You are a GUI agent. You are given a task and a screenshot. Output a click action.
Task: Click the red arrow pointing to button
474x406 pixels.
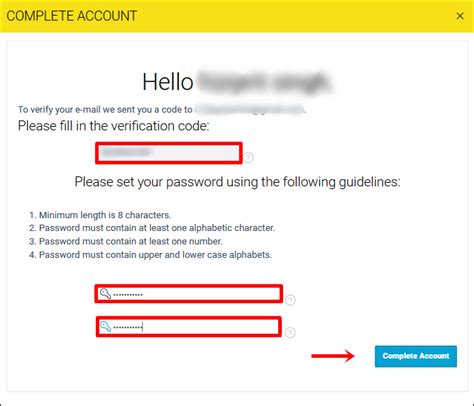(x=333, y=356)
